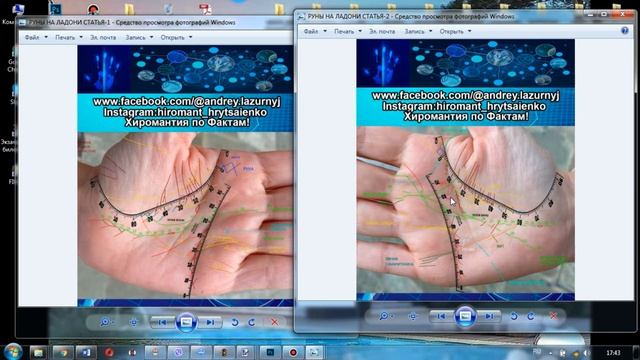
Task: Show hidden system tray icons
Action: click(550, 353)
